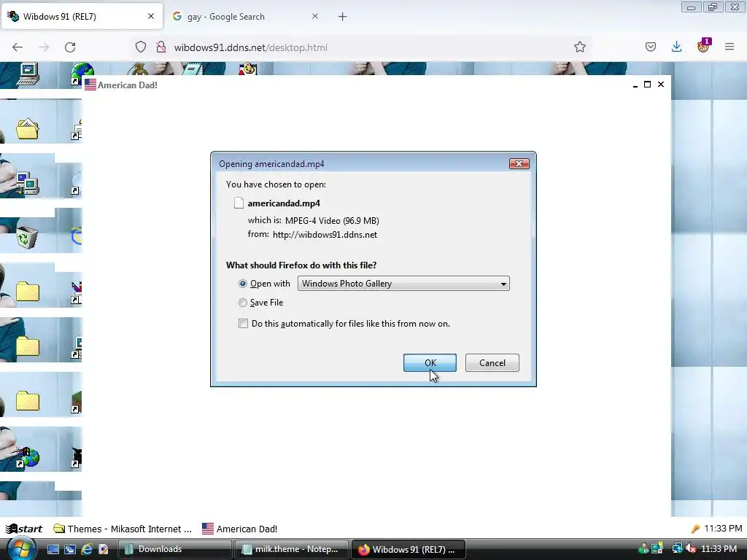Image resolution: width=747 pixels, height=560 pixels.
Task: Click the americandad.mp4 file icon in dialog
Action: pos(239,203)
